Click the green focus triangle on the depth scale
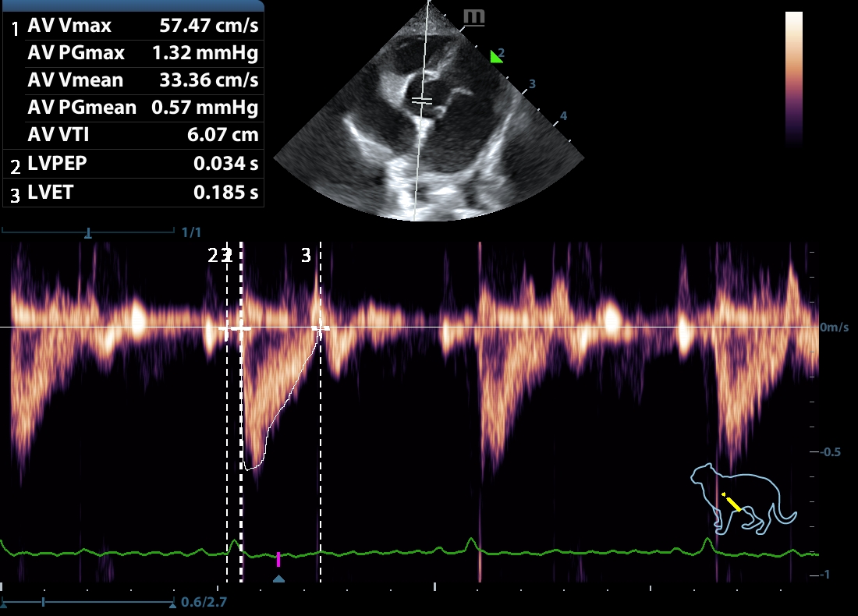This screenshot has width=858, height=616. click(x=495, y=55)
